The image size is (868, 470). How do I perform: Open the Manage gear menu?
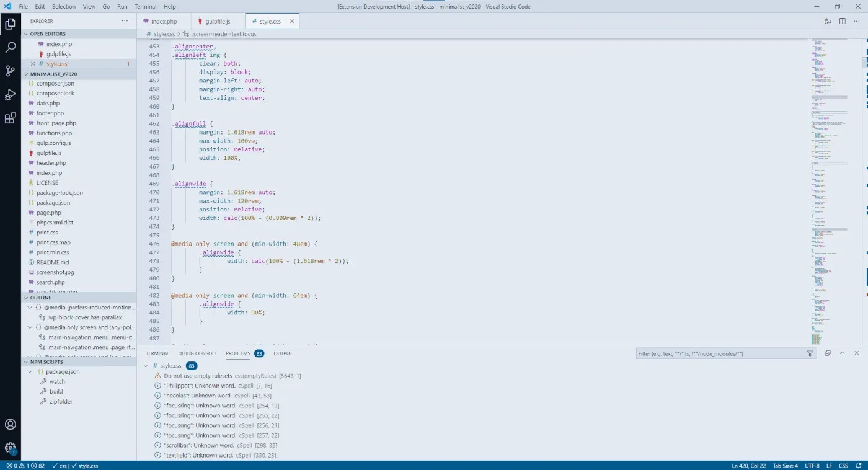pos(11,448)
